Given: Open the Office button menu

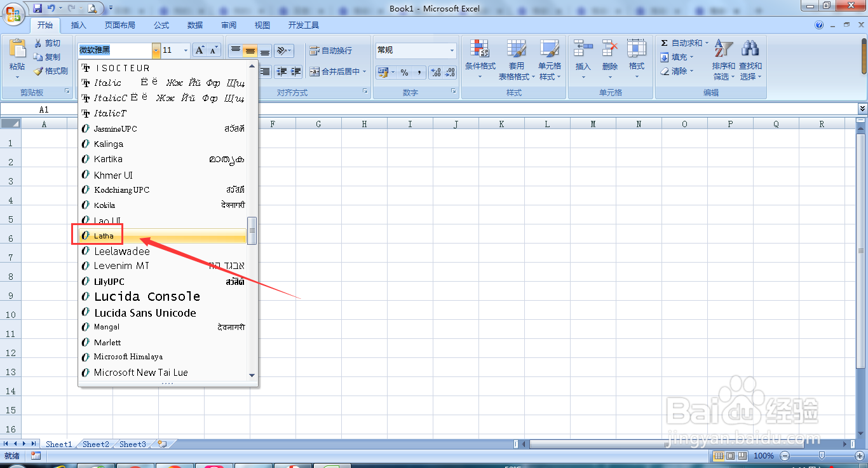Looking at the screenshot, I should (x=13, y=13).
